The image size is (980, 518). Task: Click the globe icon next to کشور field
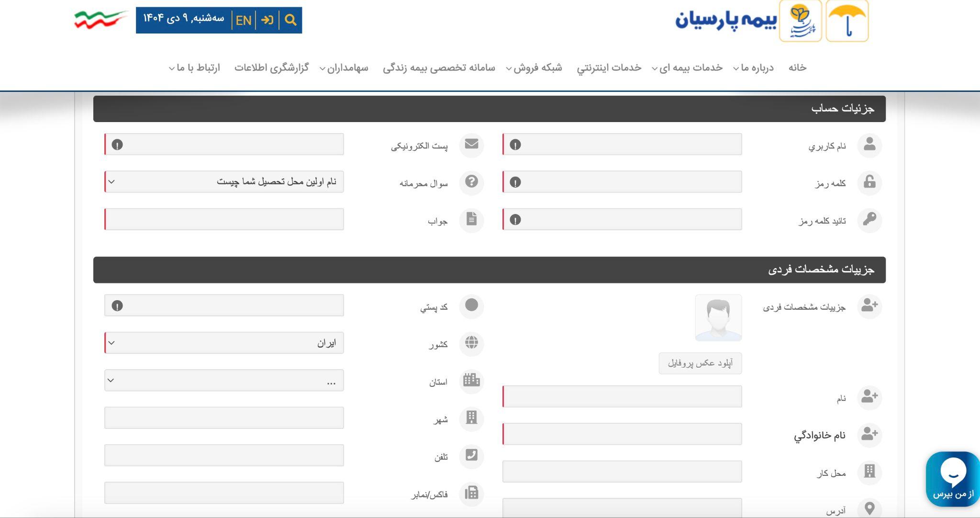(x=472, y=344)
